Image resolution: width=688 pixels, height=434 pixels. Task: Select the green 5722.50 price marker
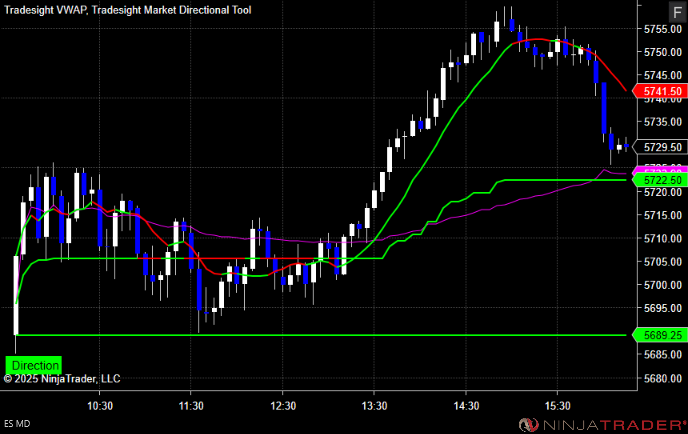[659, 180]
